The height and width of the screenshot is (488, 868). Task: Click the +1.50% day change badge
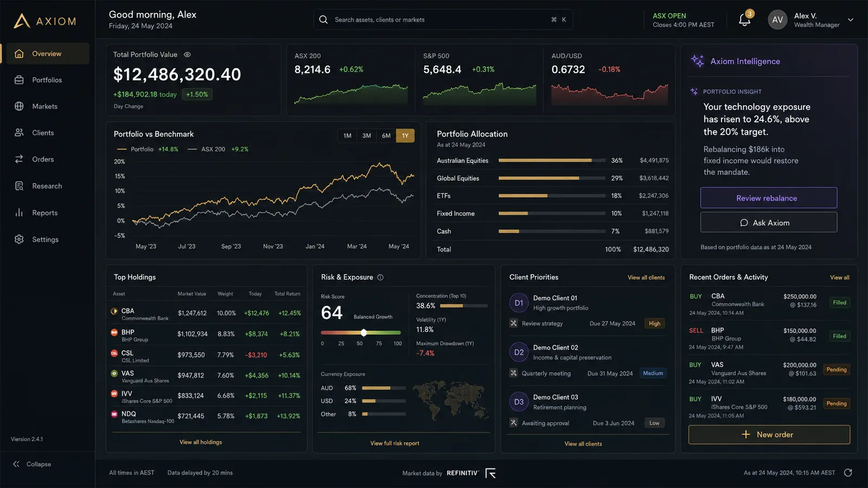tap(197, 94)
